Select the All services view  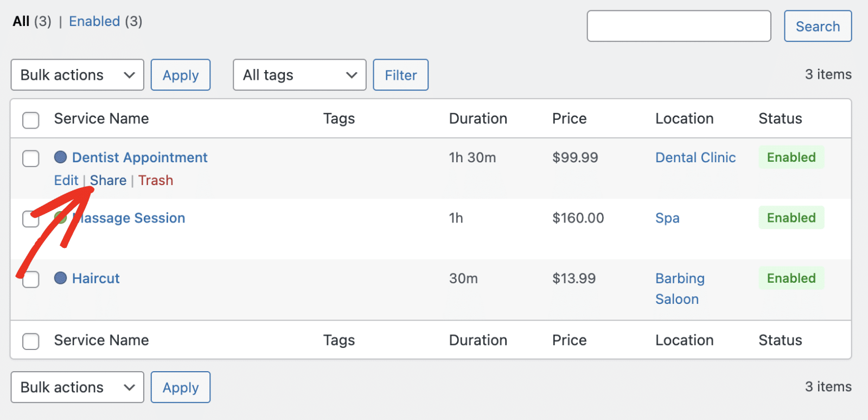tap(21, 22)
